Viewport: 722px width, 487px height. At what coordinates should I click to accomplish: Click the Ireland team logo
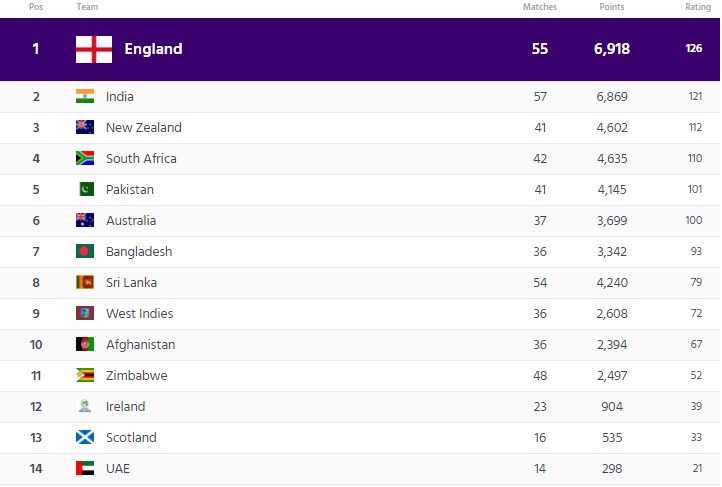[x=85, y=407]
